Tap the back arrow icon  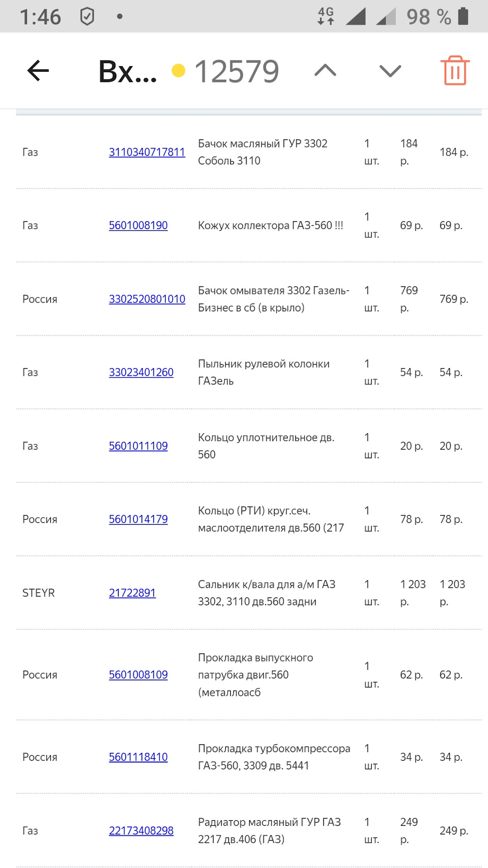(x=38, y=71)
